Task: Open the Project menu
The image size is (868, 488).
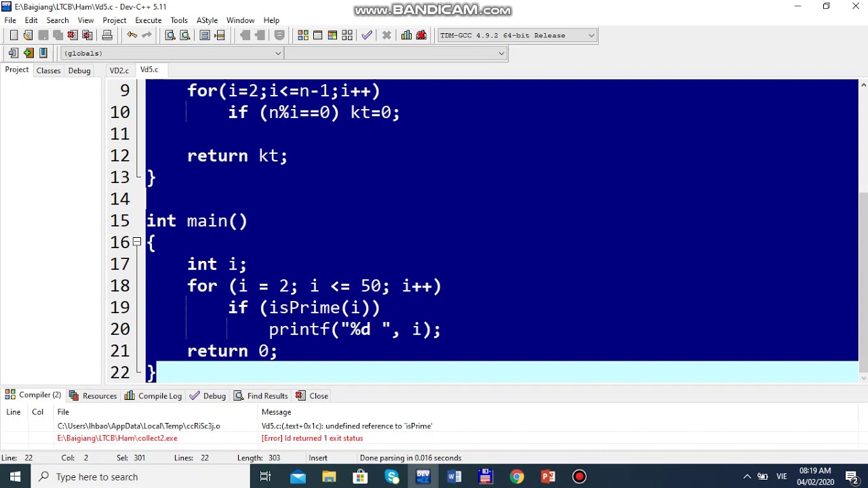Action: point(115,20)
